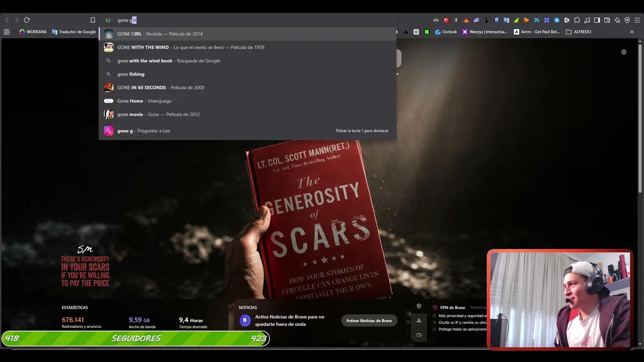Viewport: 644px width, 362px height.
Task: Go back with the browser back arrow
Action: (7, 20)
